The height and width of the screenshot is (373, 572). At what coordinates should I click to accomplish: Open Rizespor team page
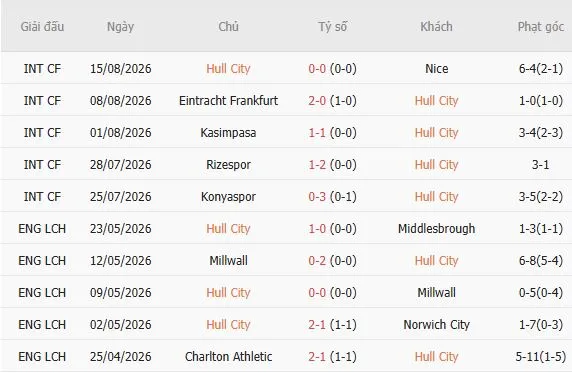point(228,165)
